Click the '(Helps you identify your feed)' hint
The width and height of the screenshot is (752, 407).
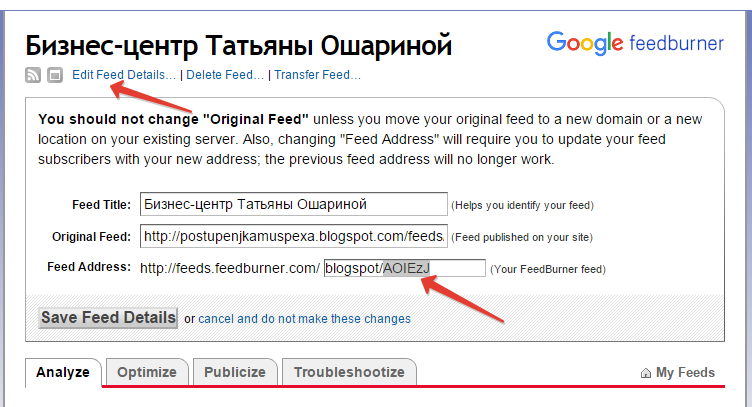(x=522, y=205)
